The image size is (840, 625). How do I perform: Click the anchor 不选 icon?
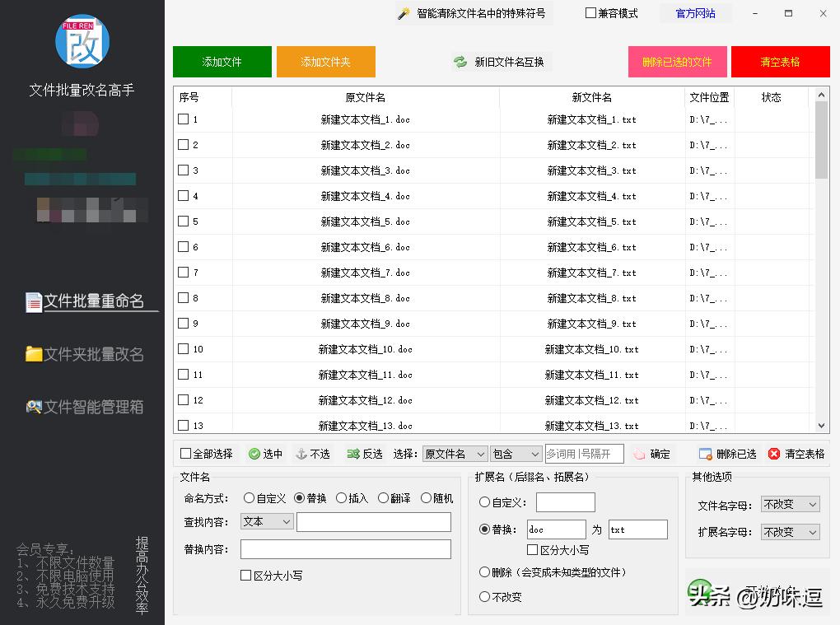(301, 455)
